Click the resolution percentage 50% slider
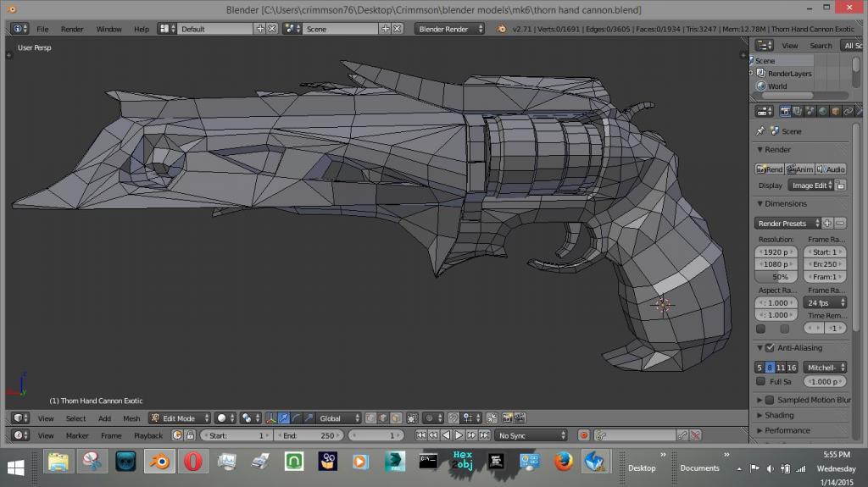Screen dimensions: 868x487 [775, 277]
